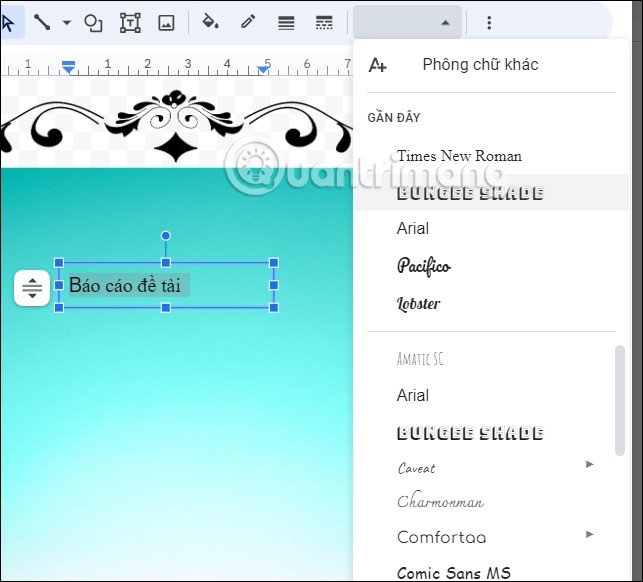The height and width of the screenshot is (582, 643).
Task: Click 'Phông chữ khác' to add fonts
Action: 480,65
